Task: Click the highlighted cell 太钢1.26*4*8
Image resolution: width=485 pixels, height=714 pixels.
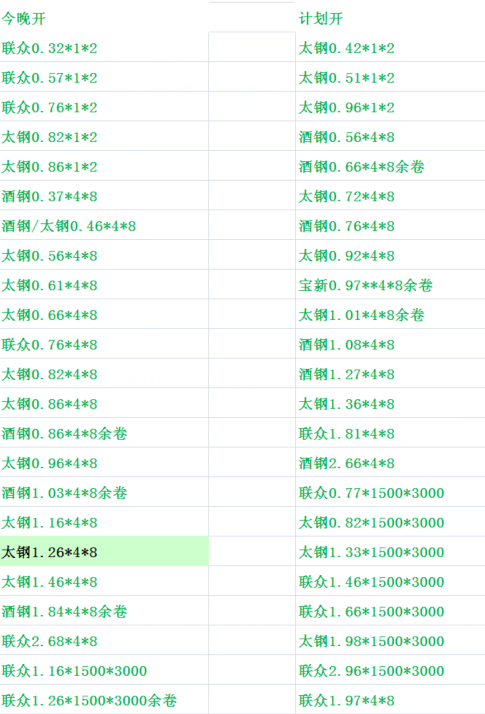Action: (104, 551)
